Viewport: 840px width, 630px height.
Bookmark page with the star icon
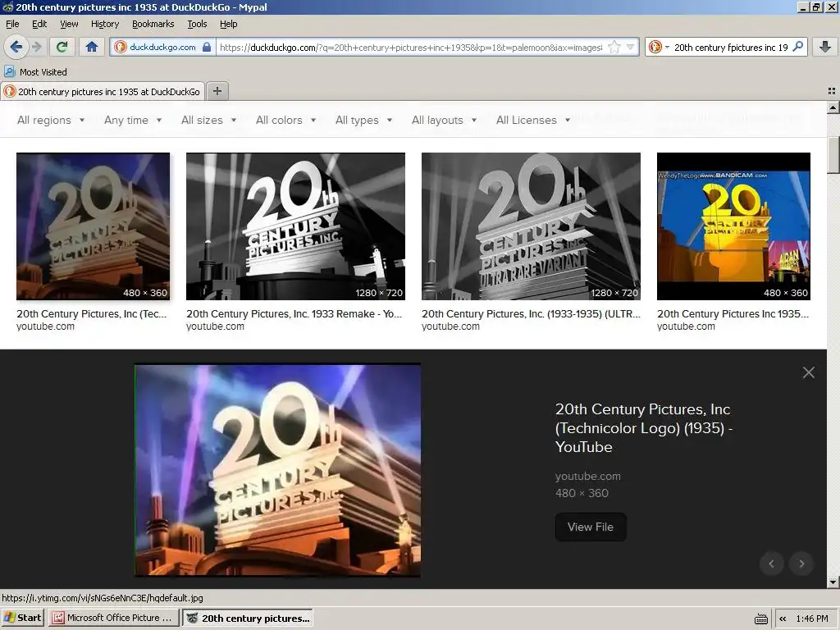(x=614, y=47)
